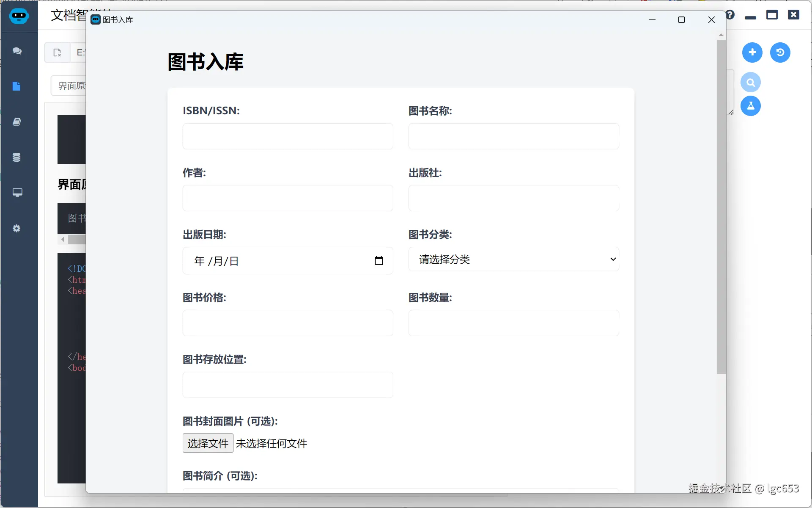Open the book sidebar icon
The width and height of the screenshot is (812, 508).
(x=16, y=122)
